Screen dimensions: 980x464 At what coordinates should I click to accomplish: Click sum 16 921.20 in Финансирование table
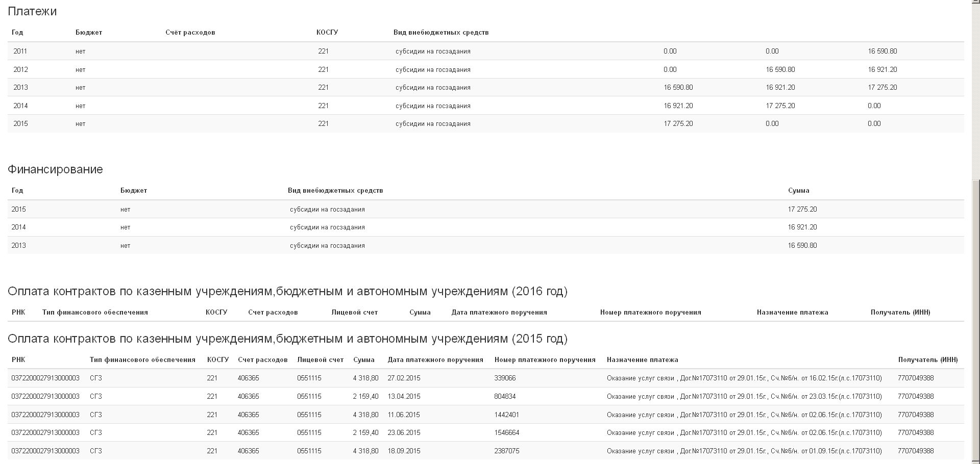pos(802,227)
